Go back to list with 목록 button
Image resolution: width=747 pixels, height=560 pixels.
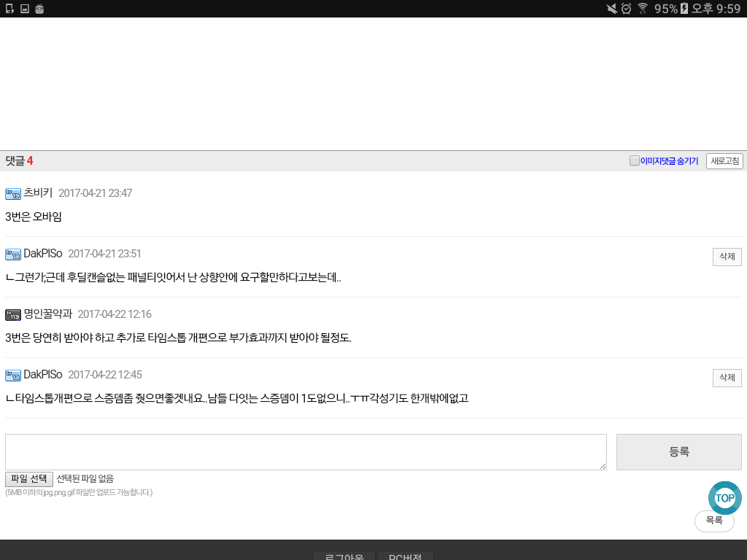coord(713,521)
